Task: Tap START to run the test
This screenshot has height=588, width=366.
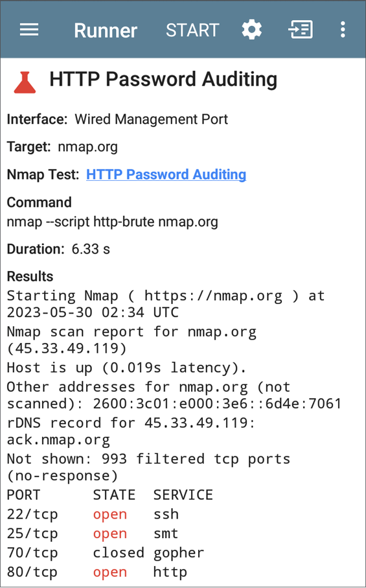Action: [x=192, y=30]
